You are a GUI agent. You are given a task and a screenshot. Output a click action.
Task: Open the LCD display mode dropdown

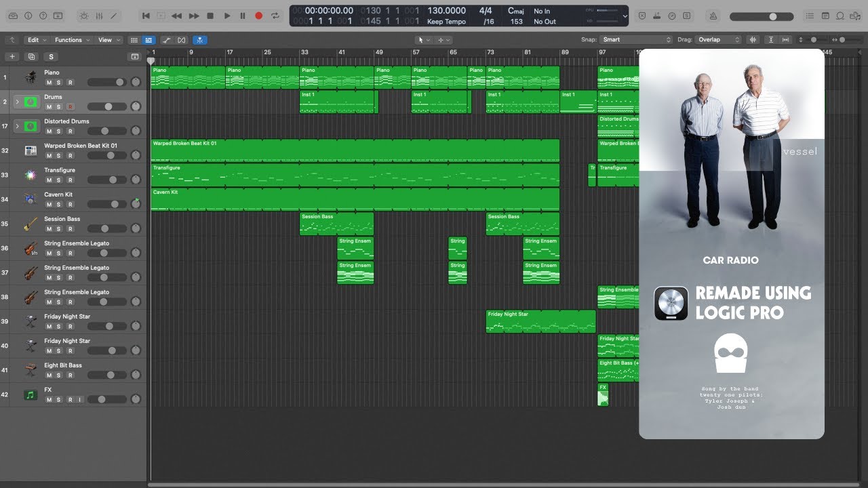click(625, 16)
